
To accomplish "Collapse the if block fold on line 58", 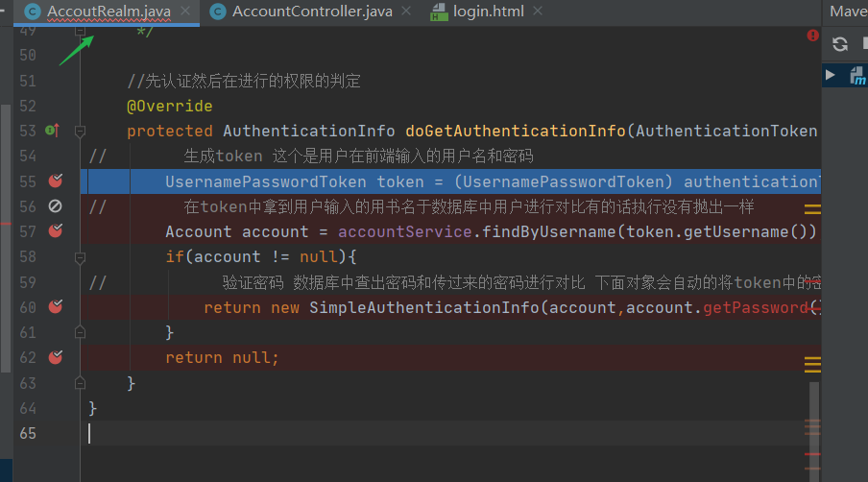I will point(80,257).
